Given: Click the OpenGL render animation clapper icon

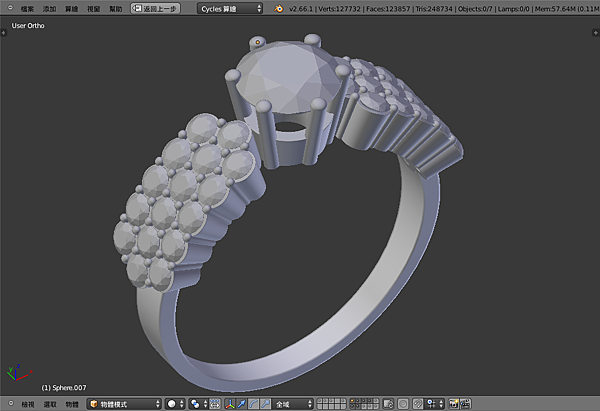Looking at the screenshot, I should pos(465,404).
